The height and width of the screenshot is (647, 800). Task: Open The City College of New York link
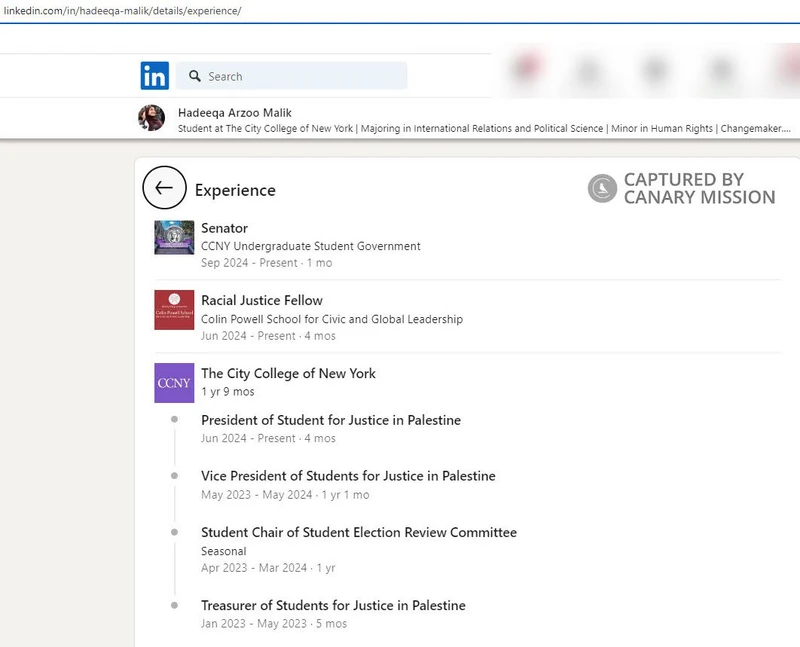pyautogui.click(x=288, y=374)
